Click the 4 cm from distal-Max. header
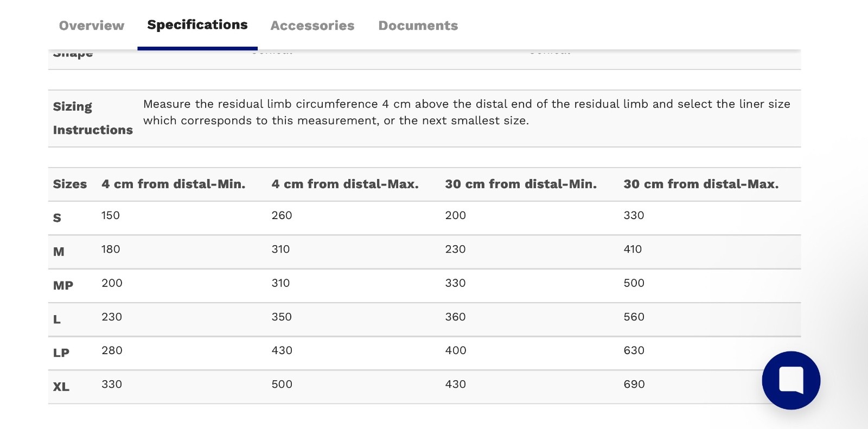 click(345, 184)
